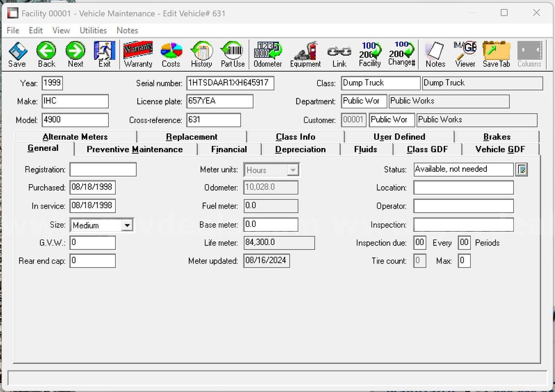Go to previous vehicle with Back arrow
The height and width of the screenshot is (392, 555).
click(x=47, y=54)
